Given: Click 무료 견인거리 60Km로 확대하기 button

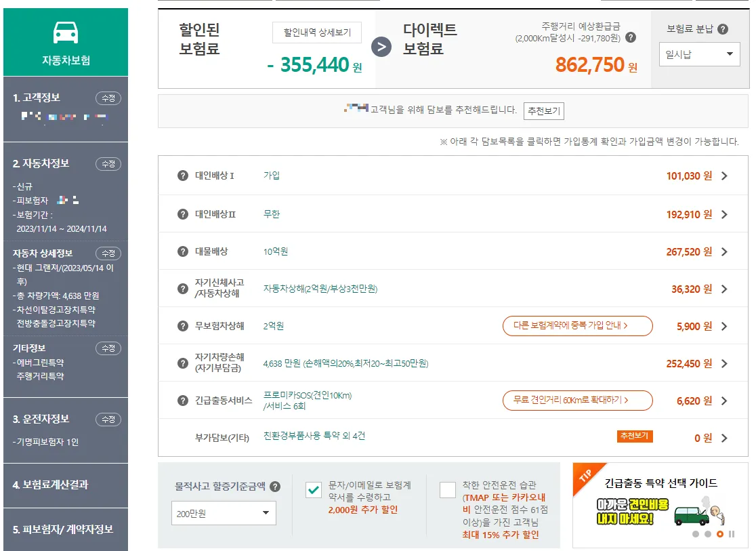Looking at the screenshot, I should [x=577, y=401].
